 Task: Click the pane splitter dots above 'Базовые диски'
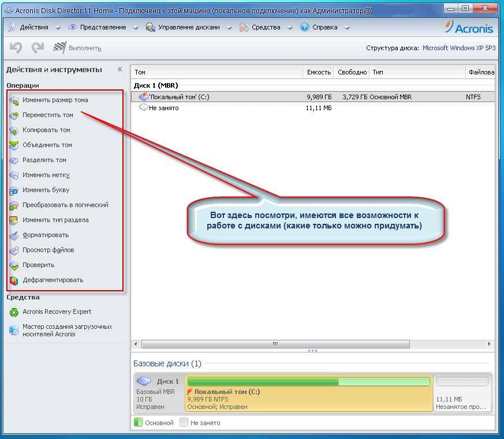point(312,350)
